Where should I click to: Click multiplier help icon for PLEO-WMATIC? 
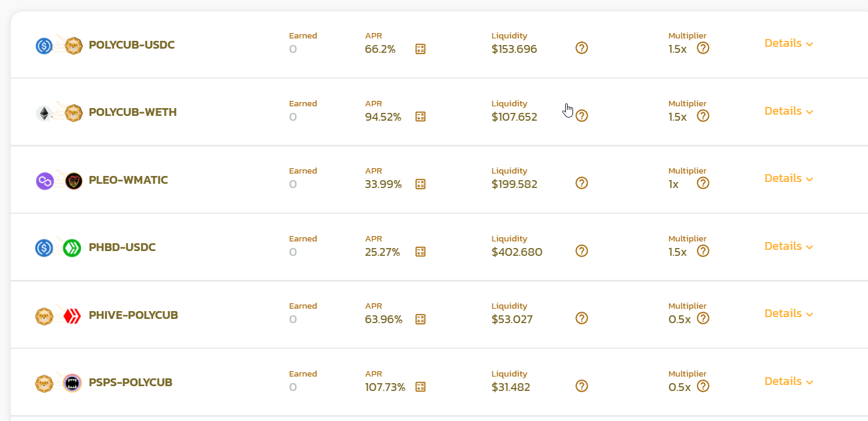(703, 183)
